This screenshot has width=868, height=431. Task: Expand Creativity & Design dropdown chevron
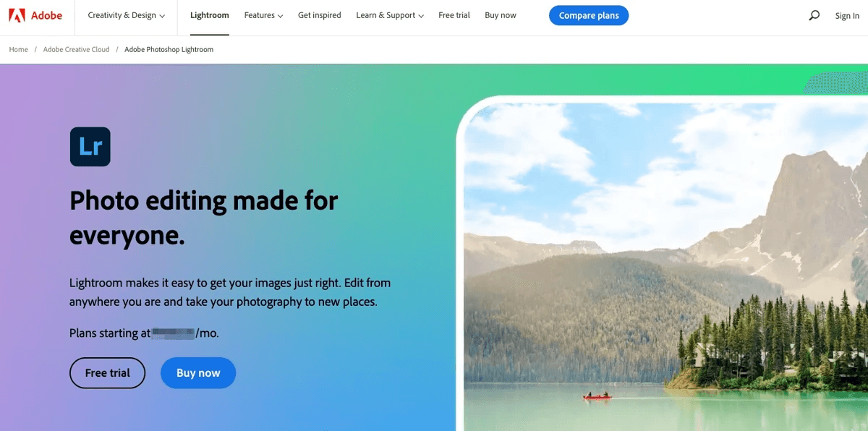coord(162,16)
